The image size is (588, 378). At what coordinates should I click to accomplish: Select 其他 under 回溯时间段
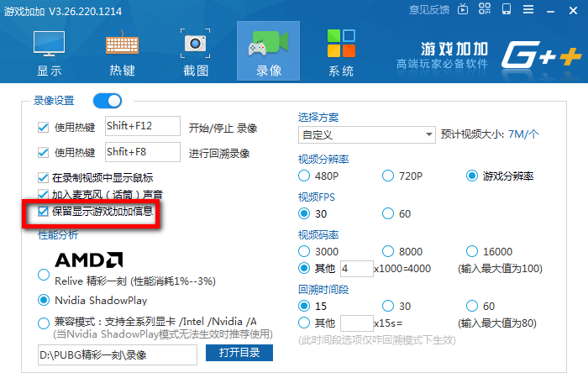tap(304, 323)
